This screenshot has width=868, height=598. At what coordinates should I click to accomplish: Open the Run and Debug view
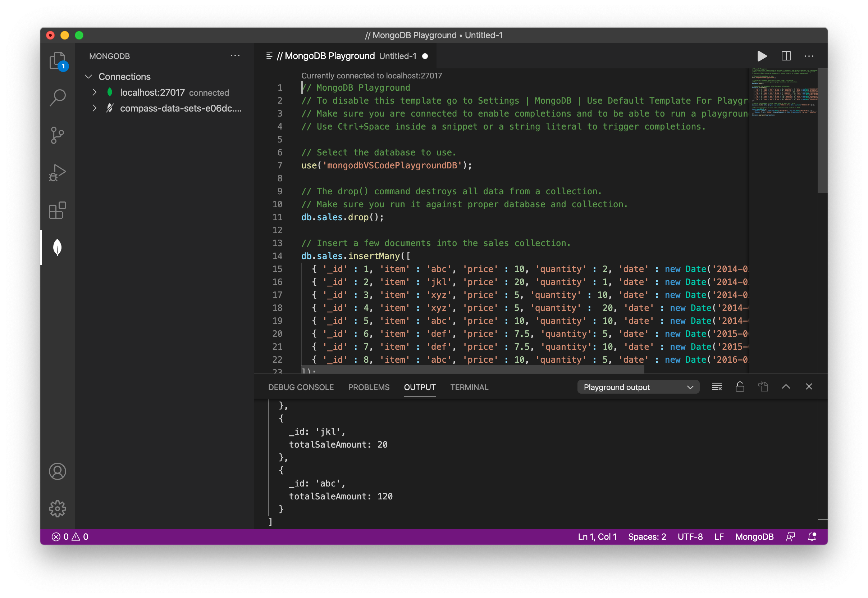click(x=57, y=173)
